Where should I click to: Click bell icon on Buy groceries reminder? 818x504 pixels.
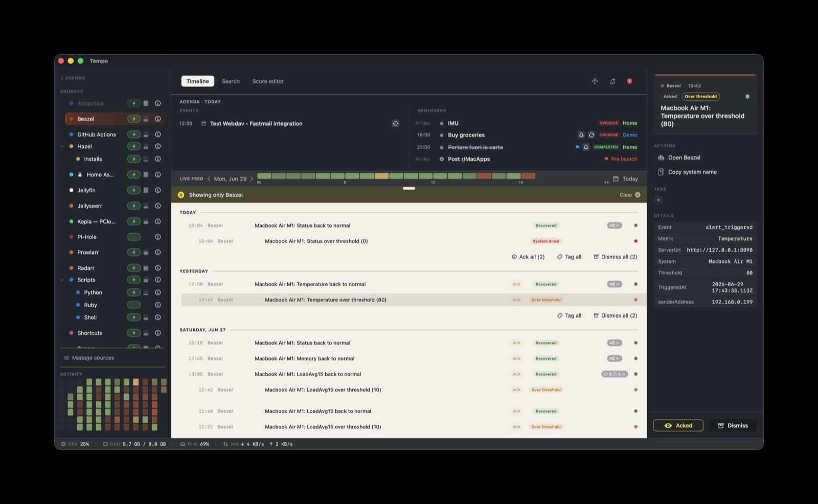click(x=581, y=135)
